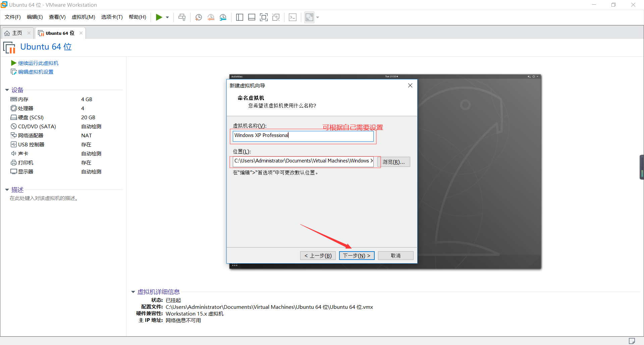Open the 虚拟机(M) menu

click(x=84, y=17)
